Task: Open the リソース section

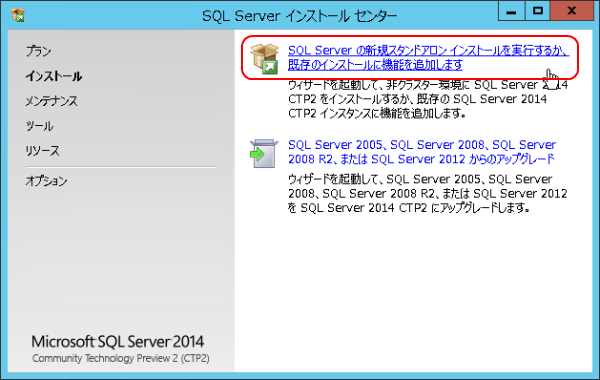Action: 42,151
